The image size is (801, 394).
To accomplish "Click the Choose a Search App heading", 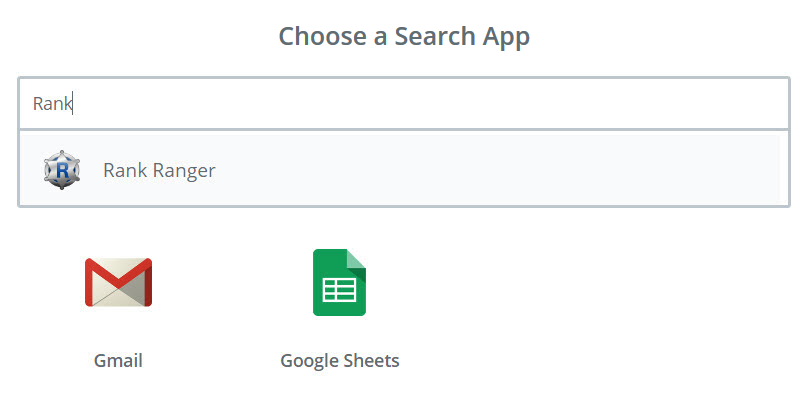I will [x=404, y=36].
